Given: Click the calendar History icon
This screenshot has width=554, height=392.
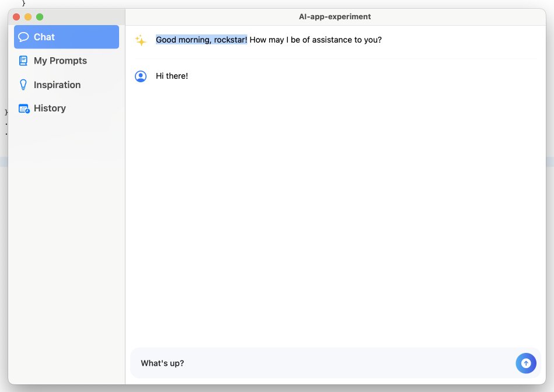Looking at the screenshot, I should [23, 108].
